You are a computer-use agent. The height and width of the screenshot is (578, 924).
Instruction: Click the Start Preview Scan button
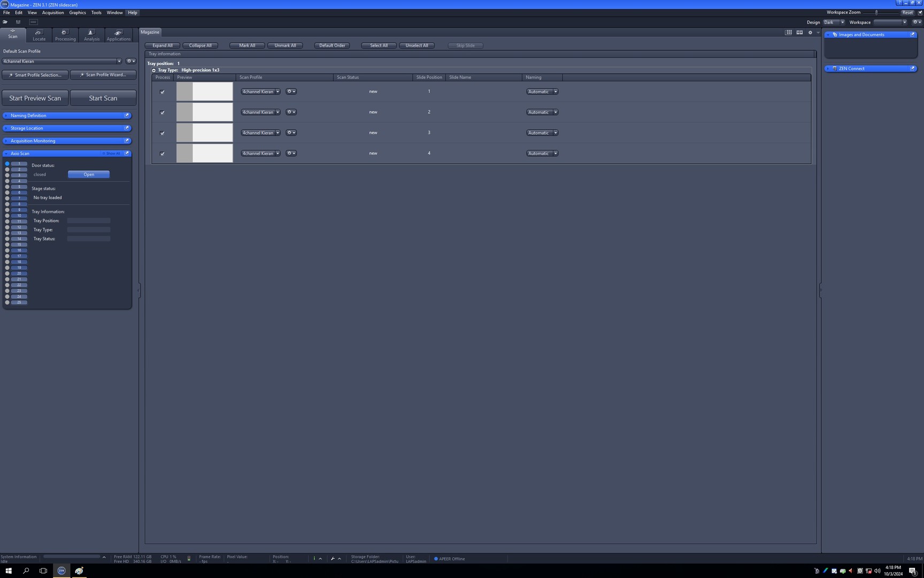click(x=35, y=98)
